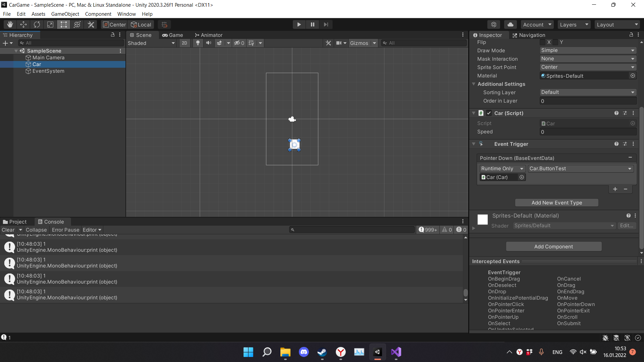Disable the Car script checkbox
Screen dimensions: 644x362
click(489, 113)
